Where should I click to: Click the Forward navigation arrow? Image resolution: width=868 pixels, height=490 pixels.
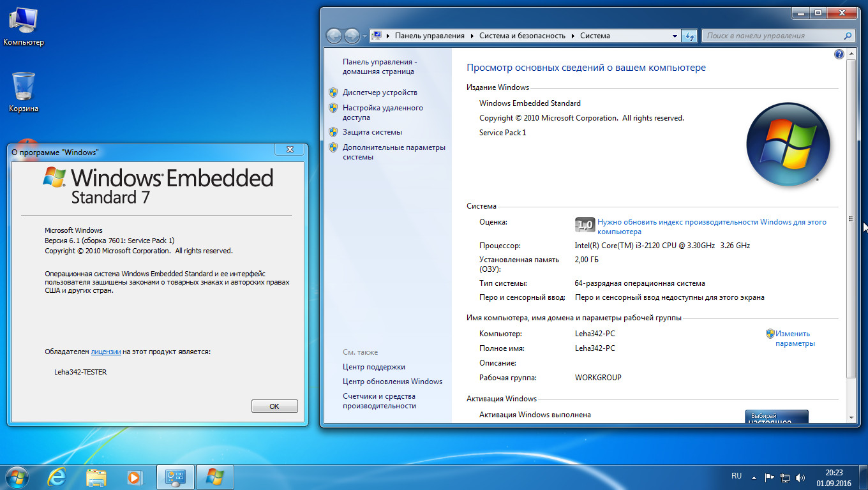(352, 36)
